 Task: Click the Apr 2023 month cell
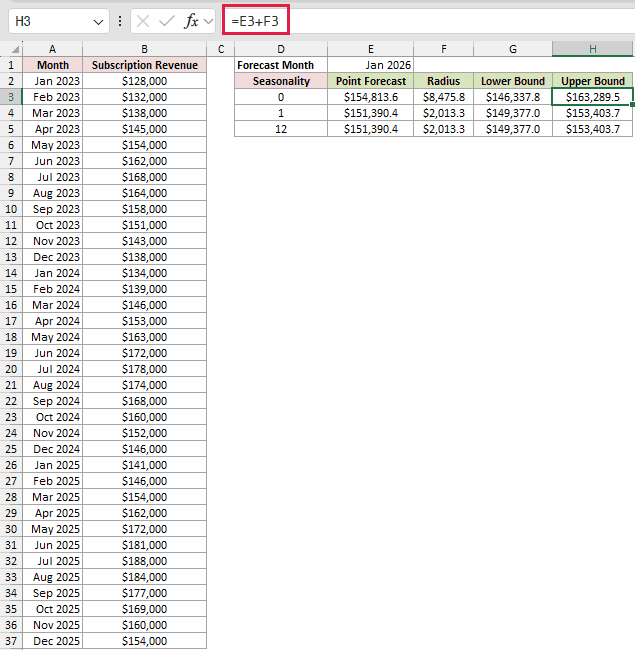[53, 129]
